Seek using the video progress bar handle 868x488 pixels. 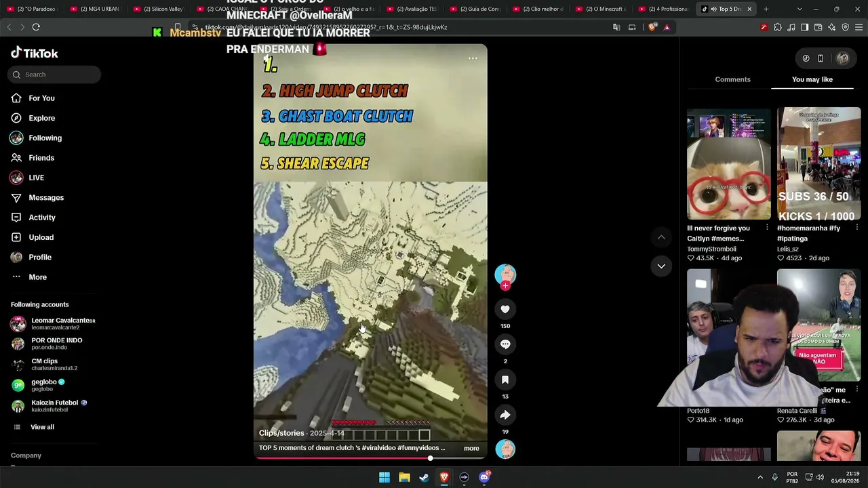(x=430, y=458)
